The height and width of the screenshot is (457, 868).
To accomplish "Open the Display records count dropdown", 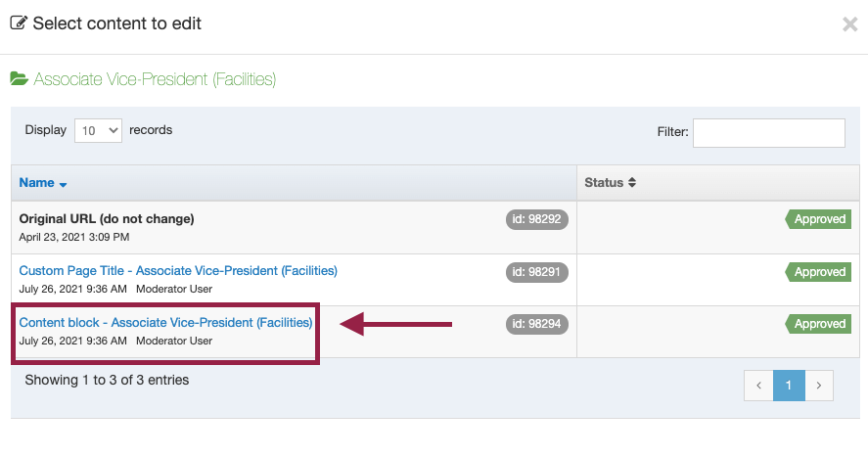I will pos(99,130).
